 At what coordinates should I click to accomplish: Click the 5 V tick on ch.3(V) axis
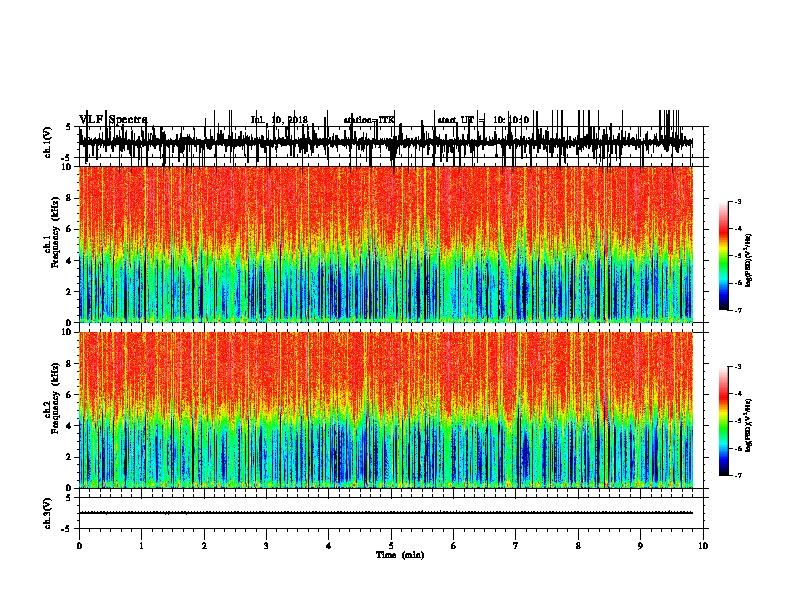point(68,498)
